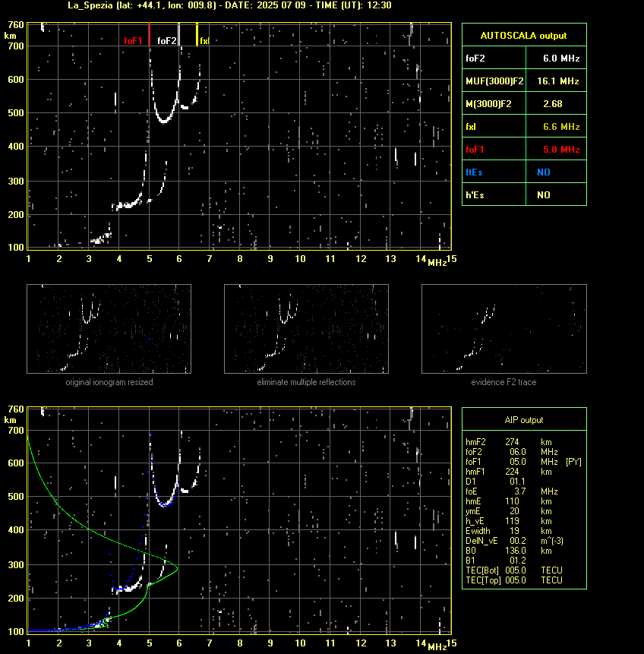The width and height of the screenshot is (644, 654).
Task: Click the MHz axis label on the bottom ionogram
Action: pos(437,647)
